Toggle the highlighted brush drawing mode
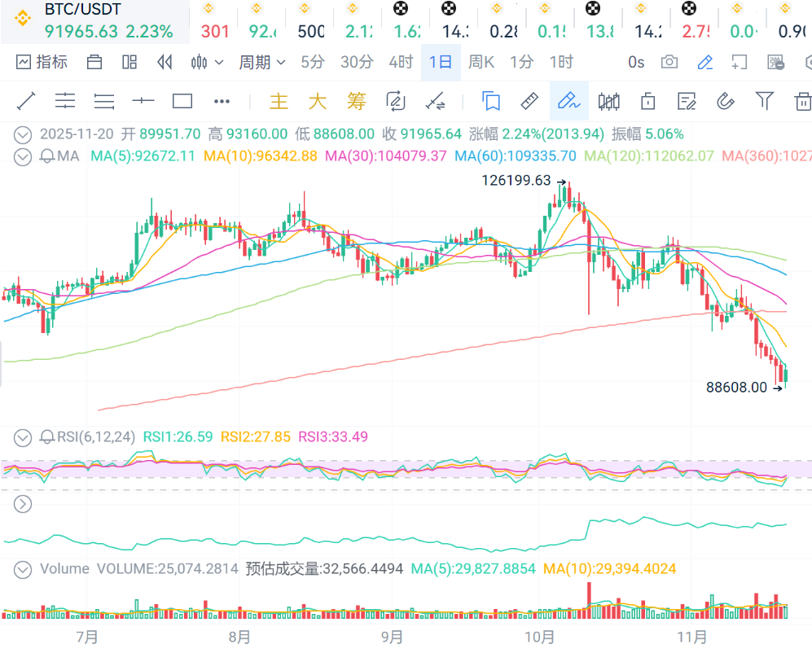The width and height of the screenshot is (812, 653). click(x=568, y=101)
